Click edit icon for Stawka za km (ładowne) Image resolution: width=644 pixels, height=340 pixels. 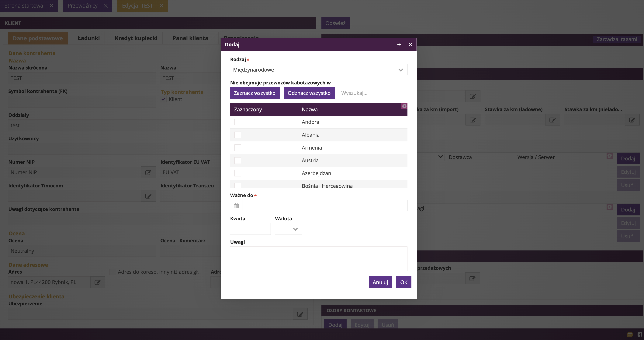[552, 120]
